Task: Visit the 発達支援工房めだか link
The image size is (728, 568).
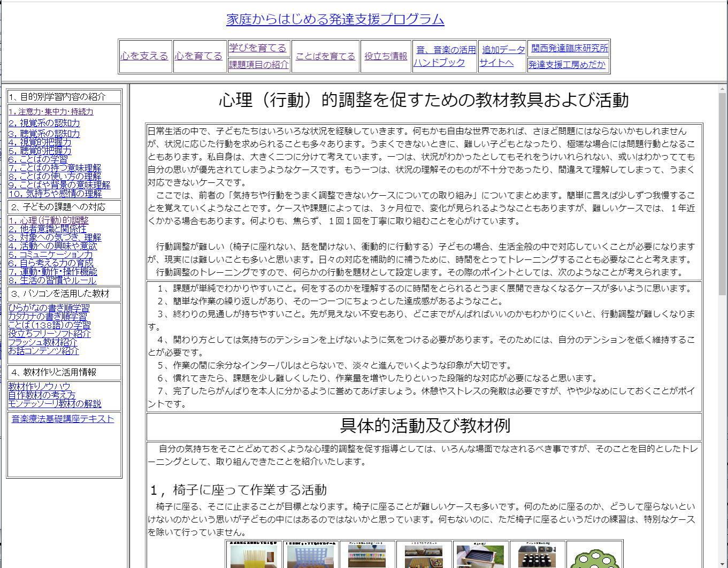Action: click(567, 65)
